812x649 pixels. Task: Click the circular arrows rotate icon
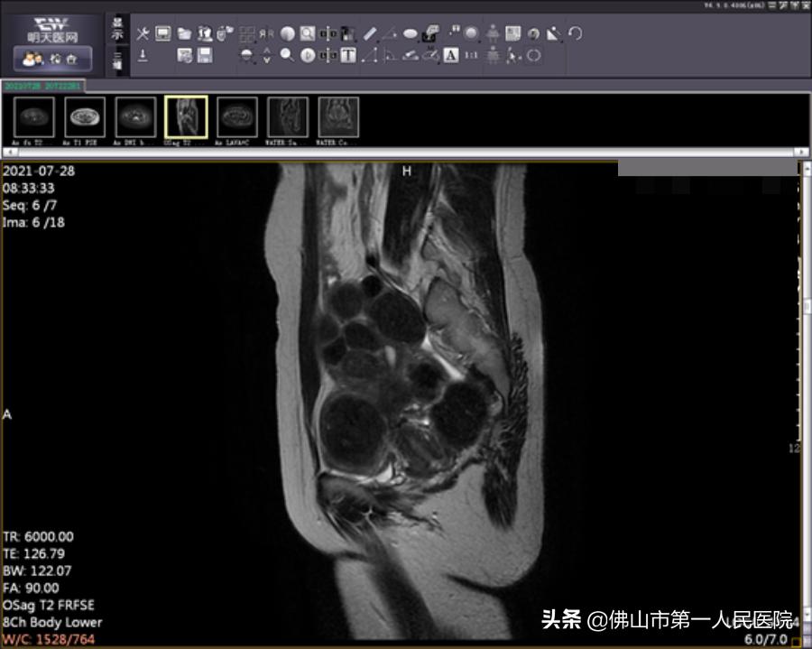pyautogui.click(x=533, y=55)
